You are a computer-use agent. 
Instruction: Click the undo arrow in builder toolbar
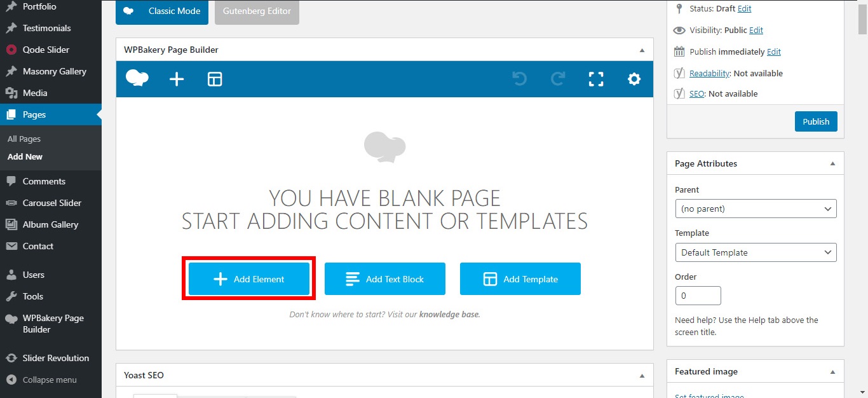tap(520, 79)
